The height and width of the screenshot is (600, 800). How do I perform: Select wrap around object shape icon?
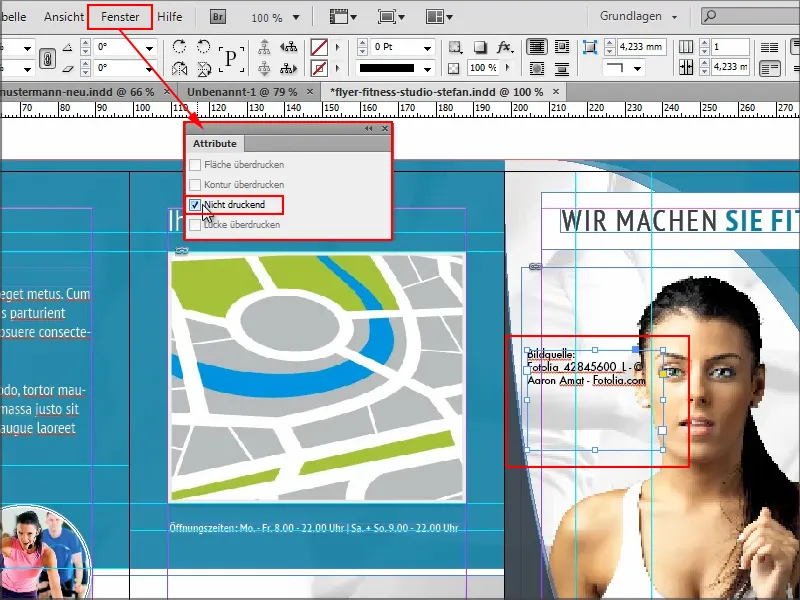[x=536, y=68]
